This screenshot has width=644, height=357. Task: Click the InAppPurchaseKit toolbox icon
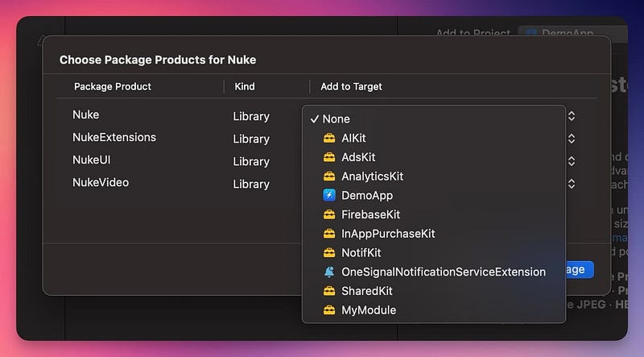click(x=329, y=234)
